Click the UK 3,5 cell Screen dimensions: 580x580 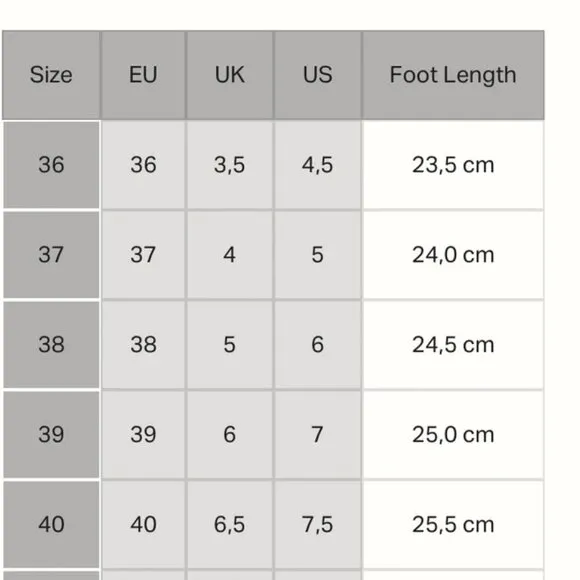[x=230, y=165]
